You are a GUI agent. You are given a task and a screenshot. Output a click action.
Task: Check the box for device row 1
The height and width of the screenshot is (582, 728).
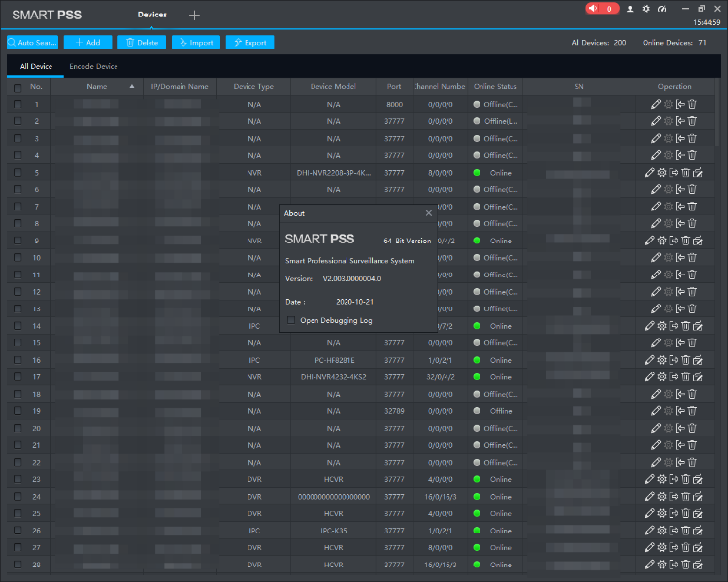[x=17, y=105]
